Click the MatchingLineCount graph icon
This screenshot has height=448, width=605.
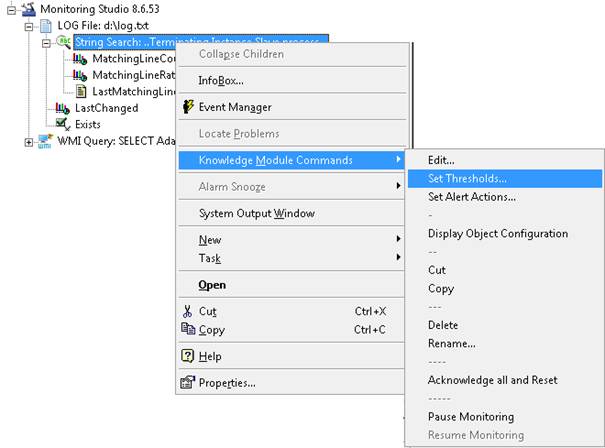point(82,59)
